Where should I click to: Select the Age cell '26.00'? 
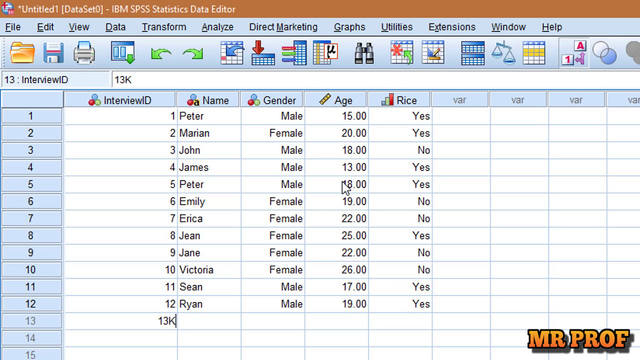coord(336,270)
